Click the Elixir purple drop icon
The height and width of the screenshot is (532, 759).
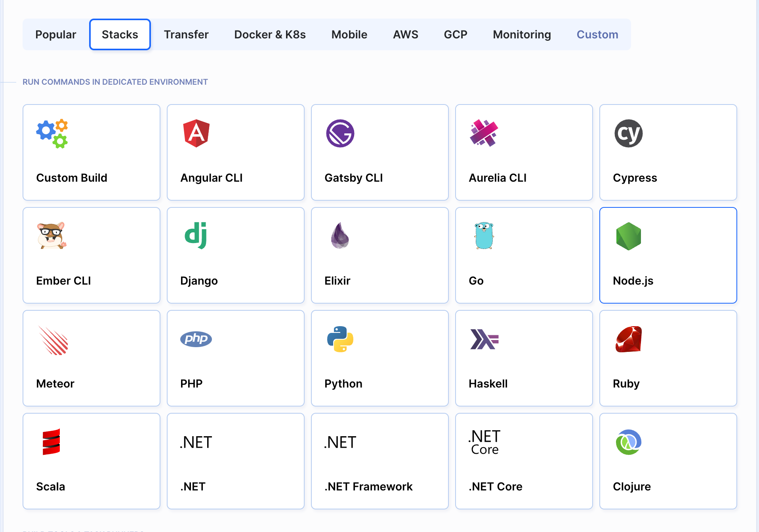pos(340,236)
